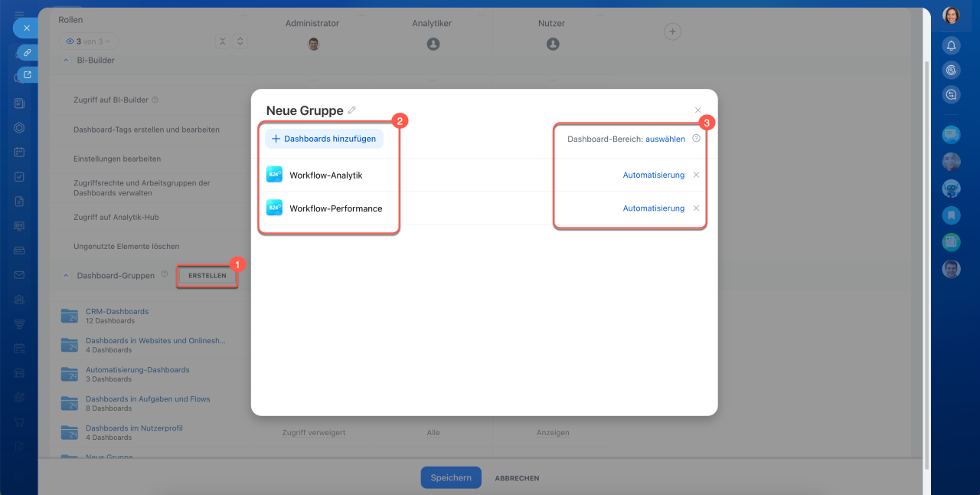Image resolution: width=980 pixels, height=495 pixels.
Task: Open Dashboards in Websites und Onlinesh… group
Action: 156,341
